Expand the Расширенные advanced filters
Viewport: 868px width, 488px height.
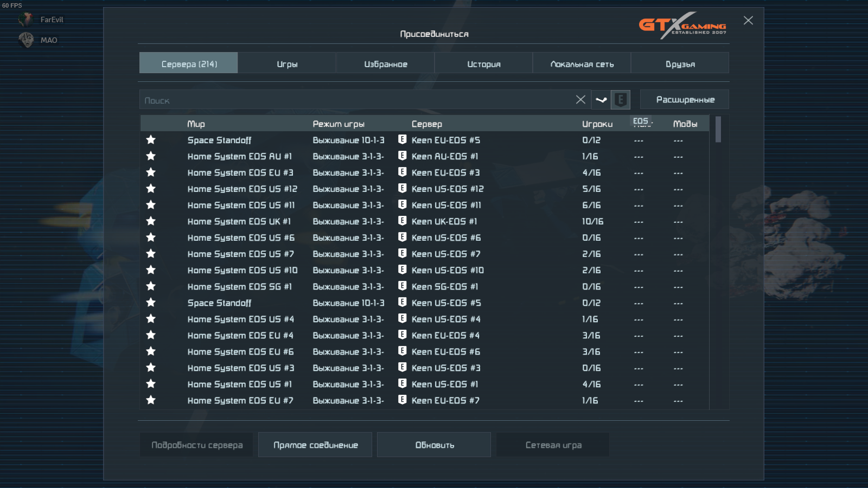click(685, 100)
